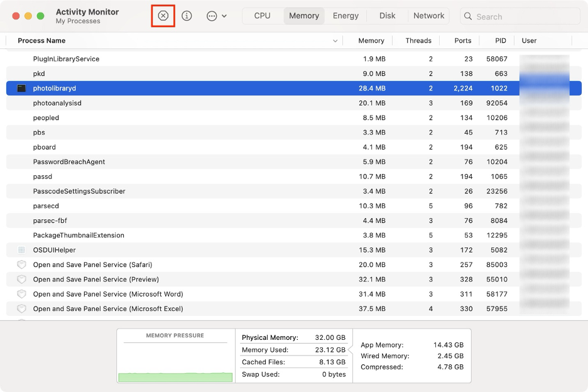Open the process Info inspector icon
Image resolution: width=588 pixels, height=392 pixels.
[187, 16]
